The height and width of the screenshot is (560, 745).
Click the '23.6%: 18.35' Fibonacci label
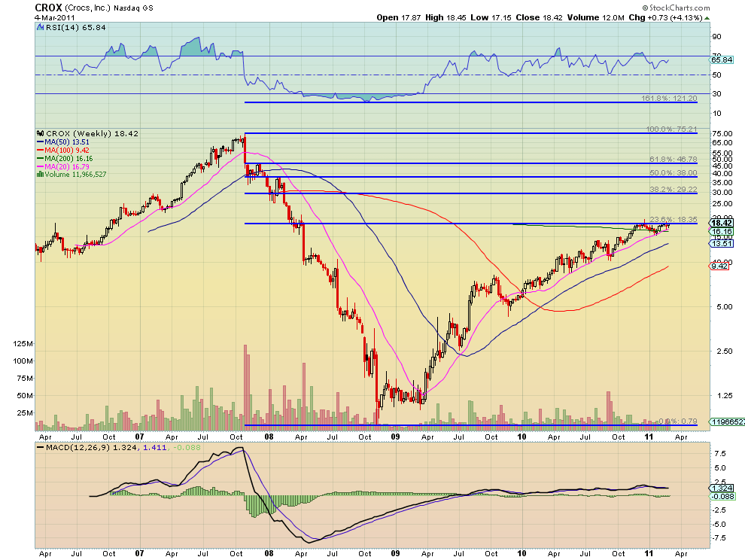tap(674, 220)
